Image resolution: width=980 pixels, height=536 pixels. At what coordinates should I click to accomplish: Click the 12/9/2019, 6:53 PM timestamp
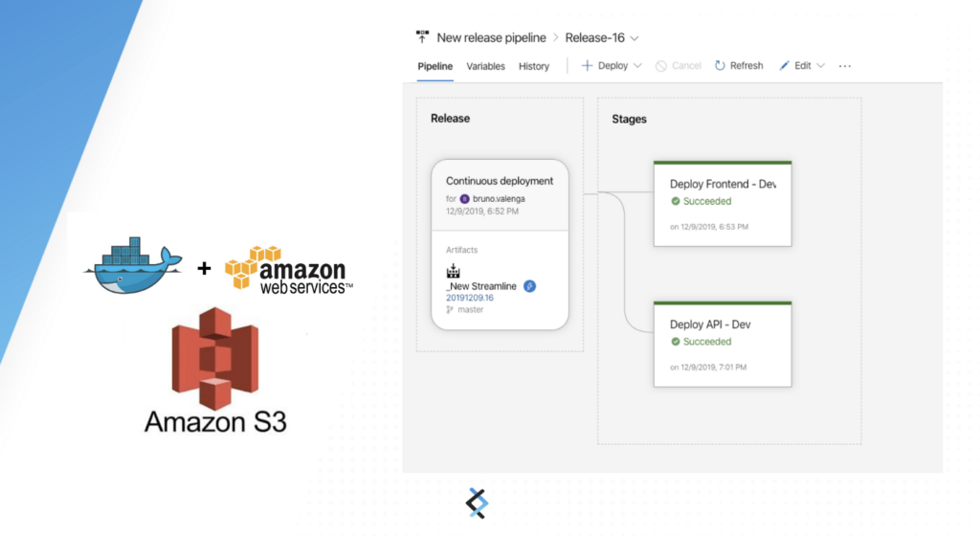709,227
